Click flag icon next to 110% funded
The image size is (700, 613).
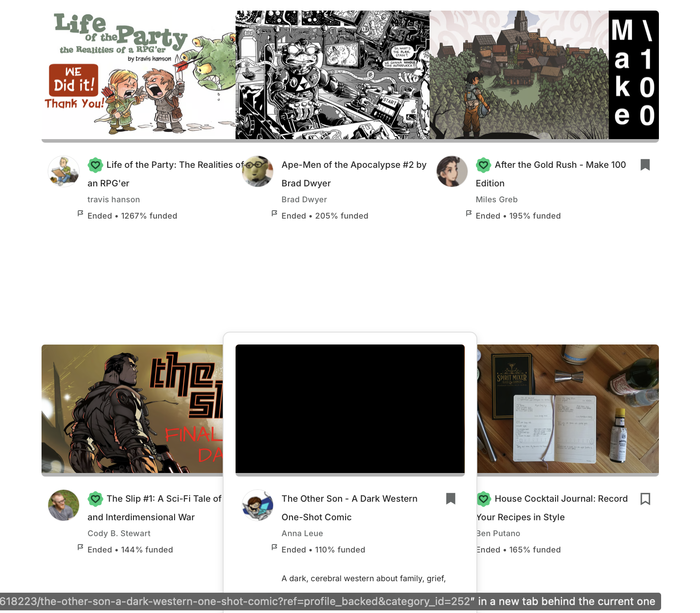pyautogui.click(x=274, y=547)
